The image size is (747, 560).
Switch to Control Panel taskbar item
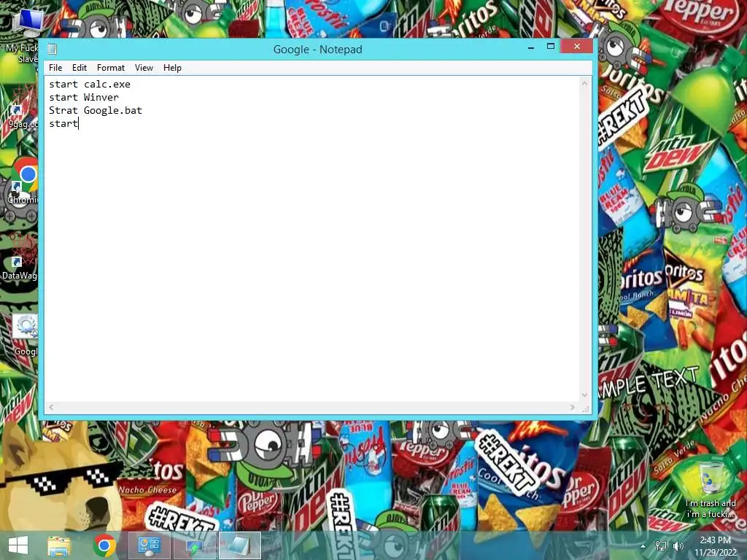149,545
